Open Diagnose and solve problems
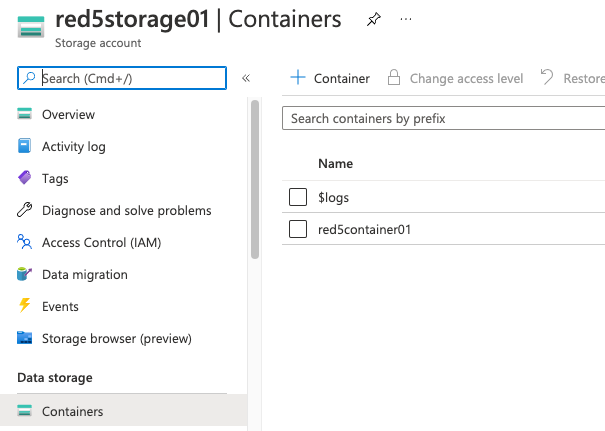605x431 pixels. [x=127, y=211]
